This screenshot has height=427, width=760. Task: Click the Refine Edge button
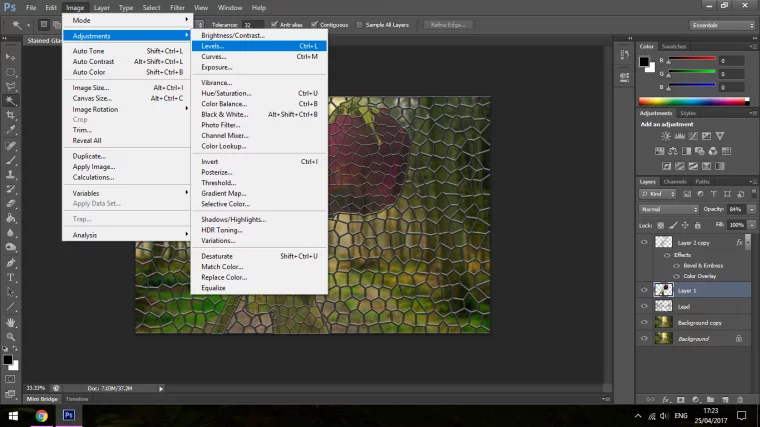(447, 25)
